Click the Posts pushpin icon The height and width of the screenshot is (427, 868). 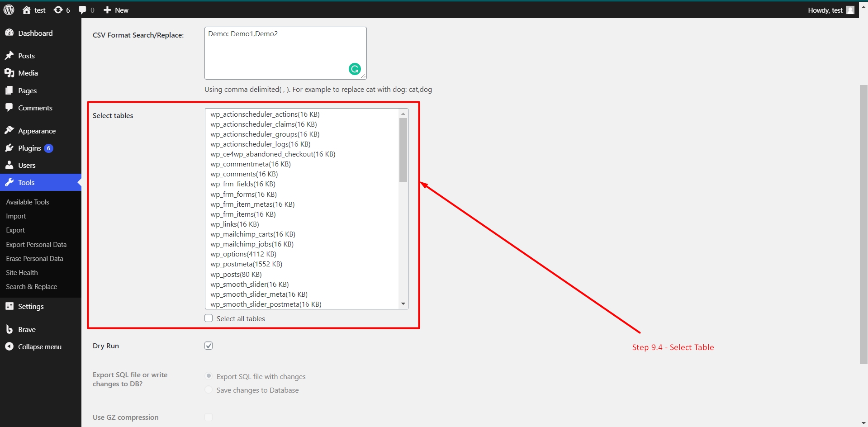pyautogui.click(x=9, y=56)
